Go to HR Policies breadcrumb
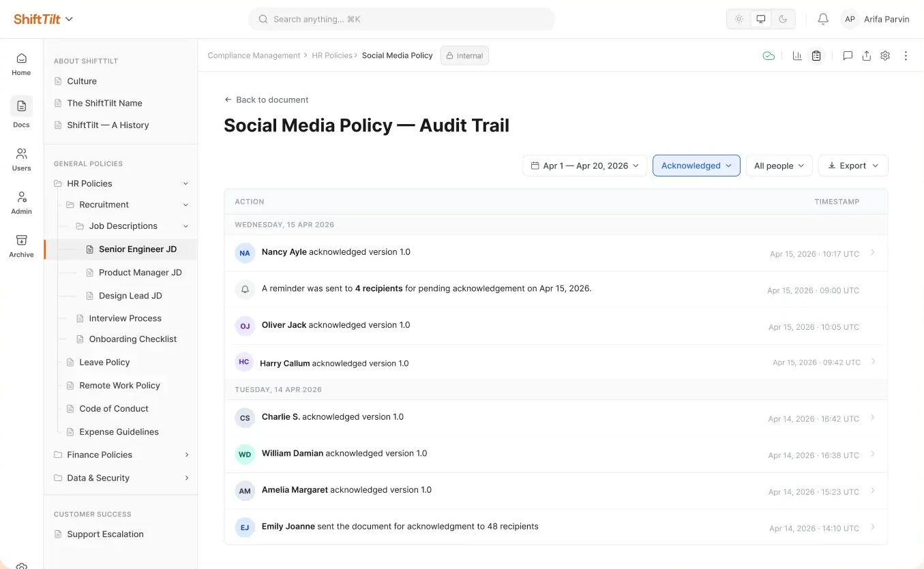Viewport: 924px width, 569px height. pyautogui.click(x=332, y=56)
